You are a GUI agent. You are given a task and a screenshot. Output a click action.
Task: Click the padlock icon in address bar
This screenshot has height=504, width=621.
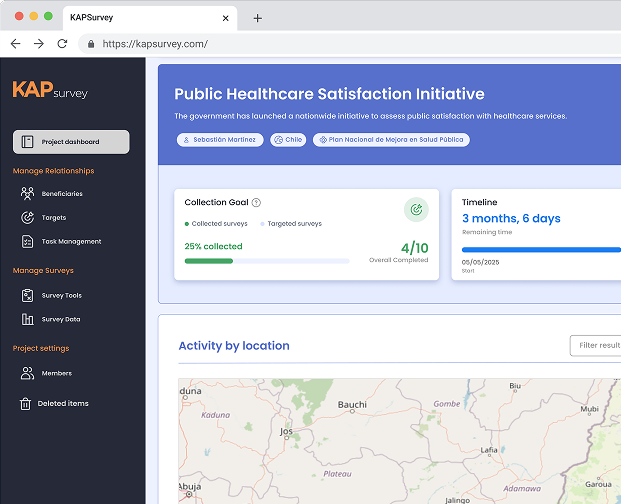point(91,44)
